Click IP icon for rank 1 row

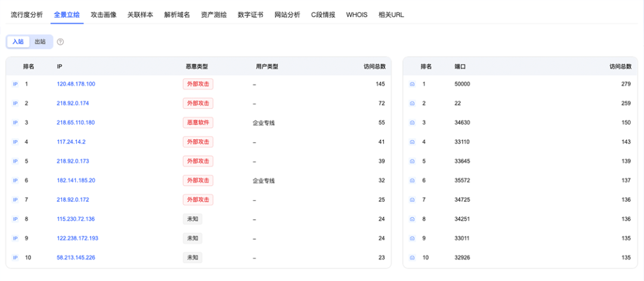click(15, 84)
